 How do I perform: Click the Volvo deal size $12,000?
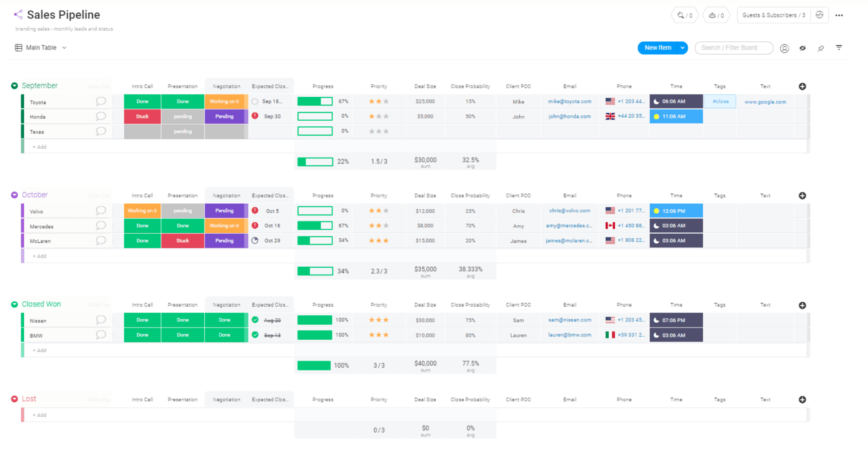tap(425, 211)
